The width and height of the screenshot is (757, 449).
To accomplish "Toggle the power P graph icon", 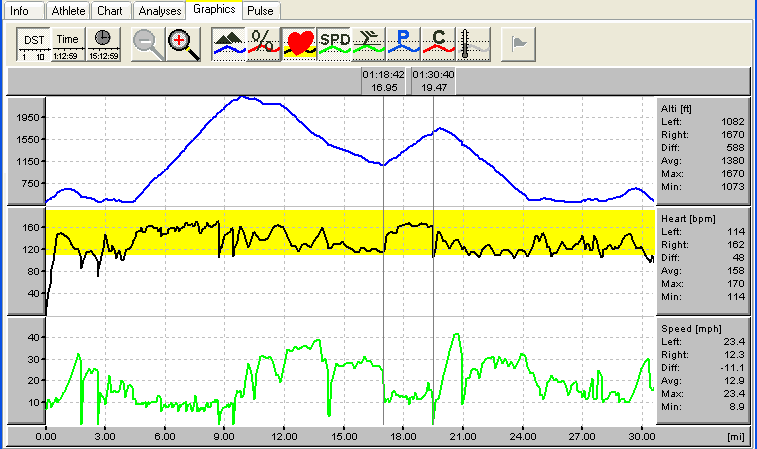I will (404, 44).
